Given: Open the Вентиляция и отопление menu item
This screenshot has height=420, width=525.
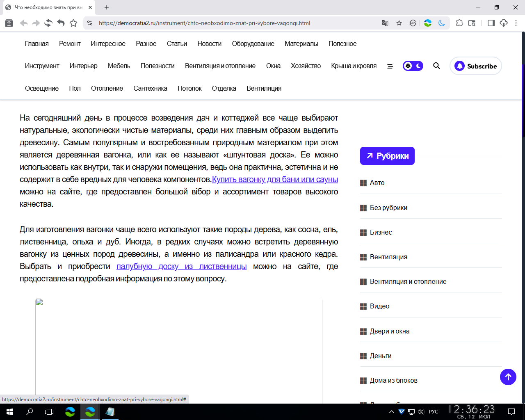Looking at the screenshot, I should click(220, 66).
